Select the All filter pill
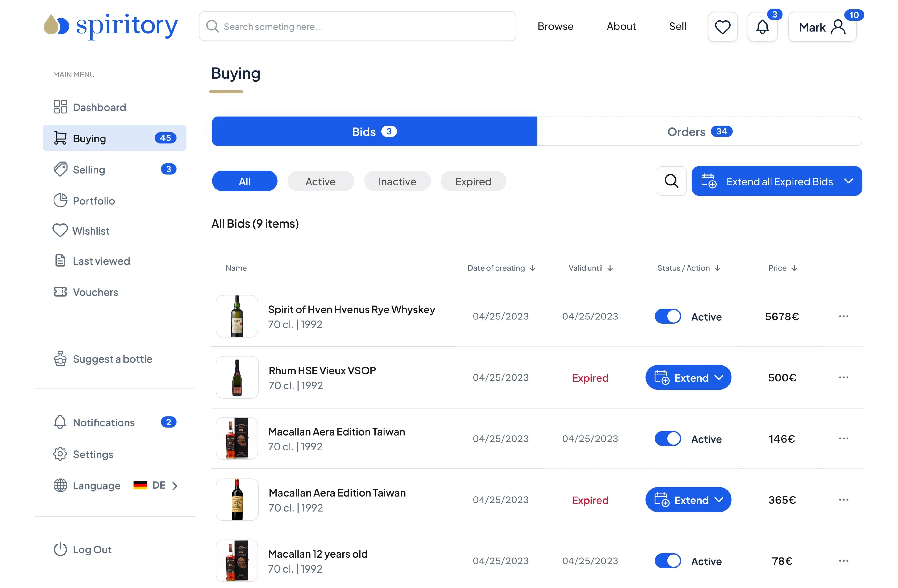898x588 pixels. click(x=245, y=181)
